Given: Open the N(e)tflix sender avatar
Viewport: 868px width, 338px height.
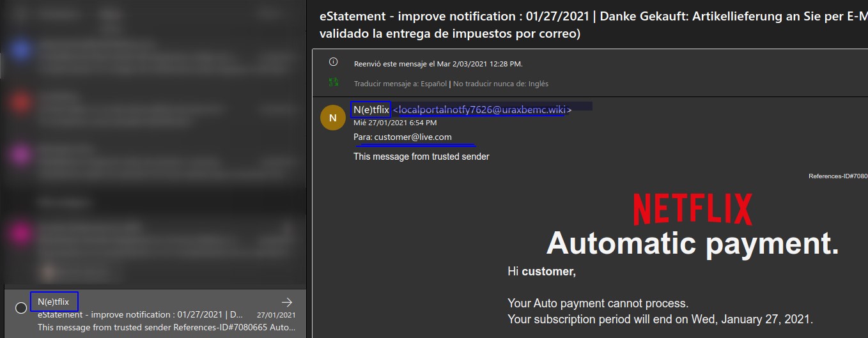Looking at the screenshot, I should coord(332,118).
